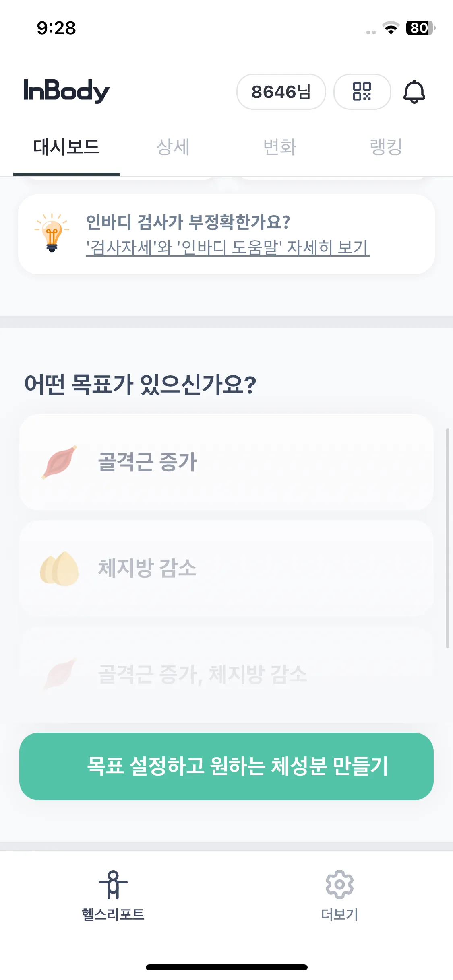Select the 체지방 감소 goal option
This screenshot has width=453, height=980.
pyautogui.click(x=226, y=568)
